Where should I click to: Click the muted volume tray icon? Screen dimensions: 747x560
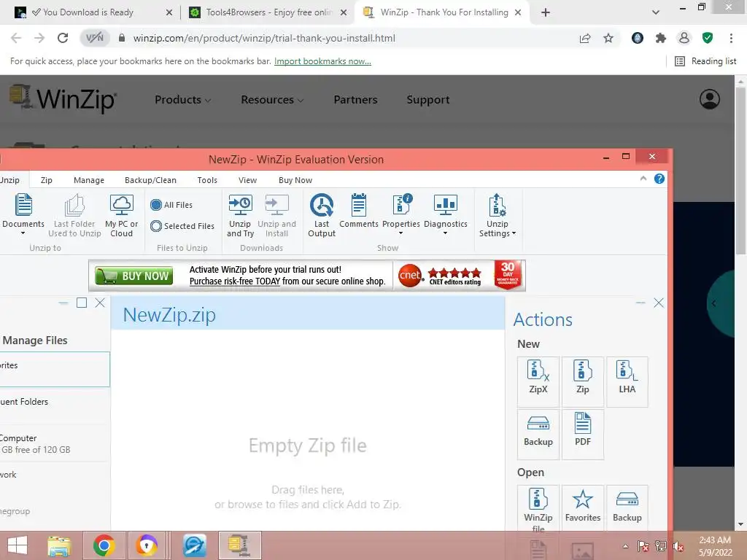pos(678,546)
